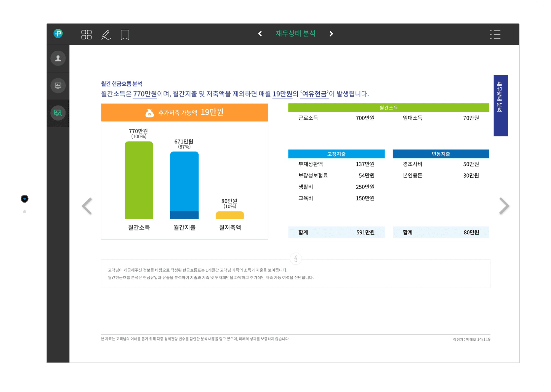Select the 고정지출 table header
Image resolution: width=551 pixels, height=392 pixels.
pos(336,154)
